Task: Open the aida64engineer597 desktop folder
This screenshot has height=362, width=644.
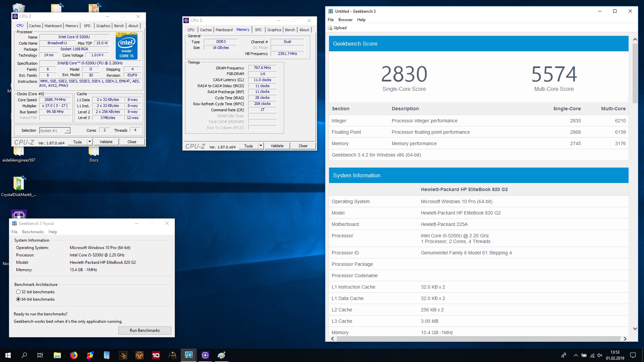Action: coord(19,155)
